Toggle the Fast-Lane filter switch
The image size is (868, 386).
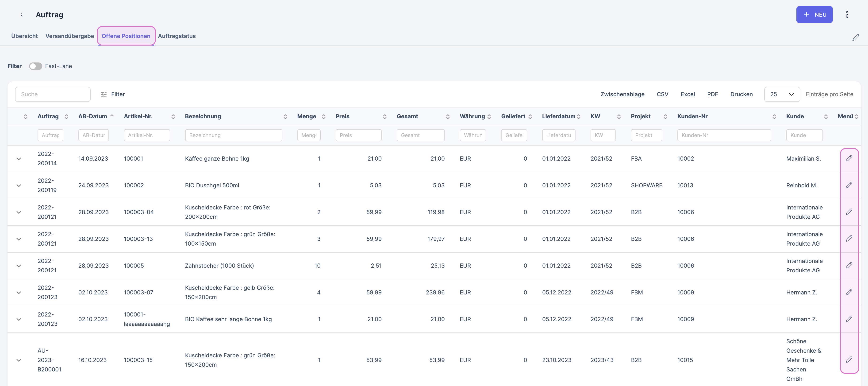click(35, 66)
